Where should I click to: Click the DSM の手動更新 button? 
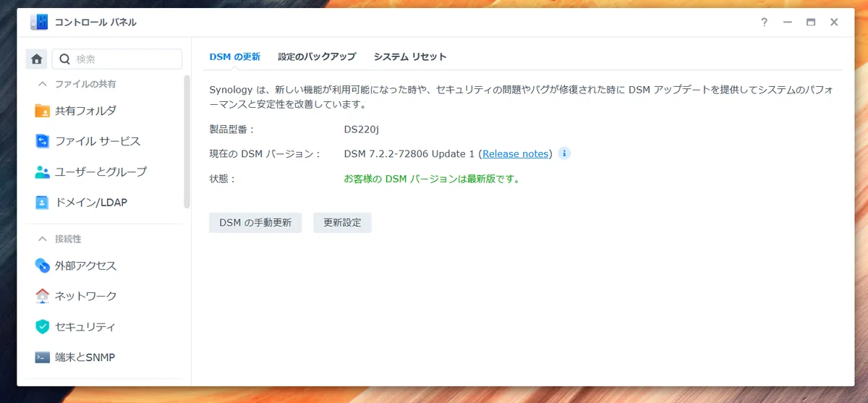255,223
